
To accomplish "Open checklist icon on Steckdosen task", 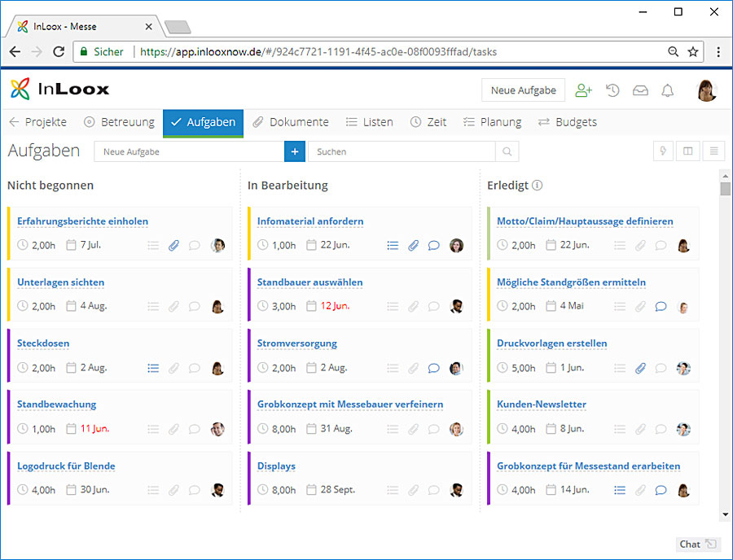I will [153, 368].
